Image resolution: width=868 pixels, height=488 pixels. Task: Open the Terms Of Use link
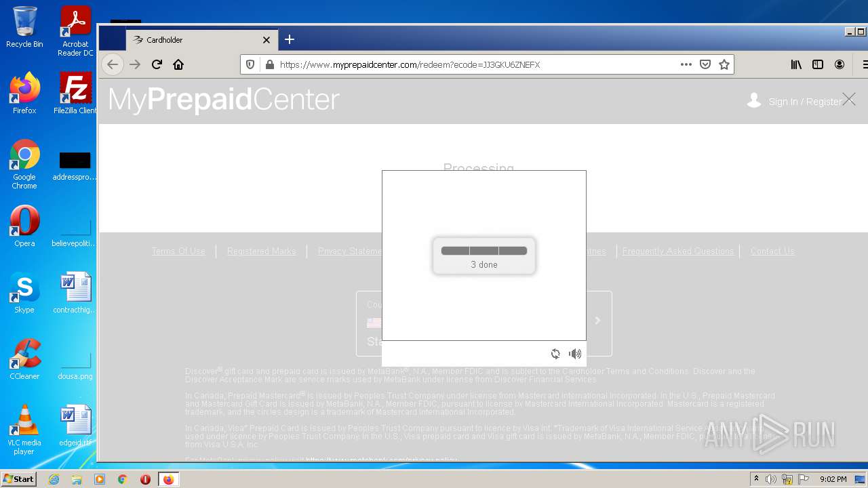[178, 251]
